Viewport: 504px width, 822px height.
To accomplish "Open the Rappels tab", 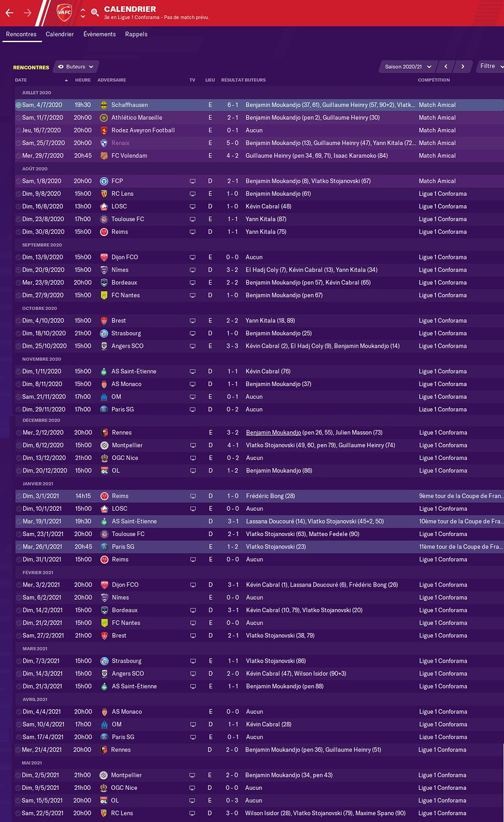I will pyautogui.click(x=136, y=34).
